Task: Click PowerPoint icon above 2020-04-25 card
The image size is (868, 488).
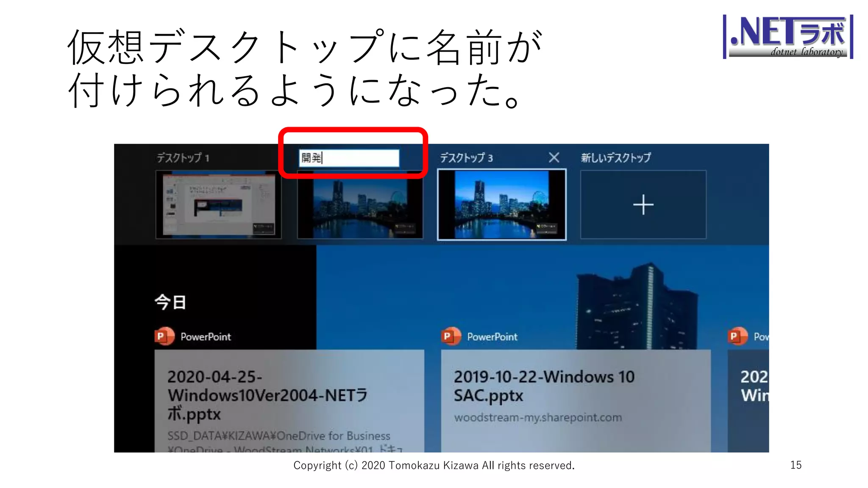Action: point(164,336)
